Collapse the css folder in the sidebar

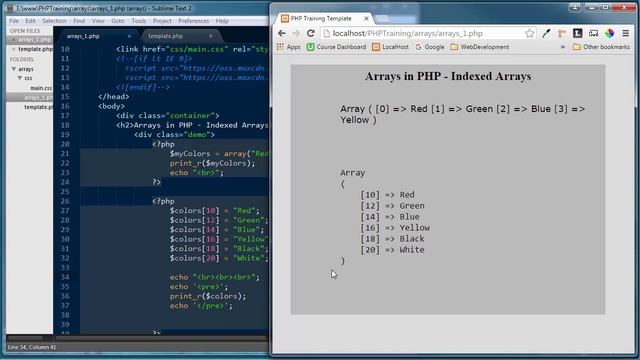pyautogui.click(x=20, y=78)
